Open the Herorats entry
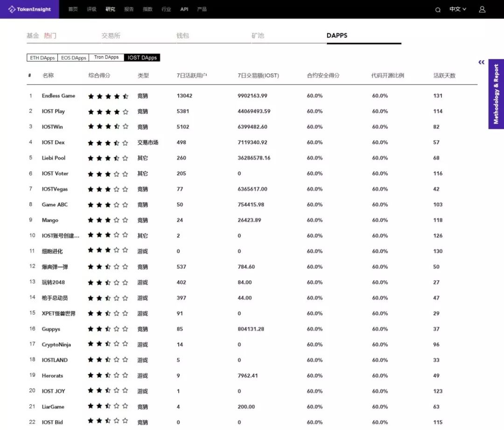 point(52,375)
